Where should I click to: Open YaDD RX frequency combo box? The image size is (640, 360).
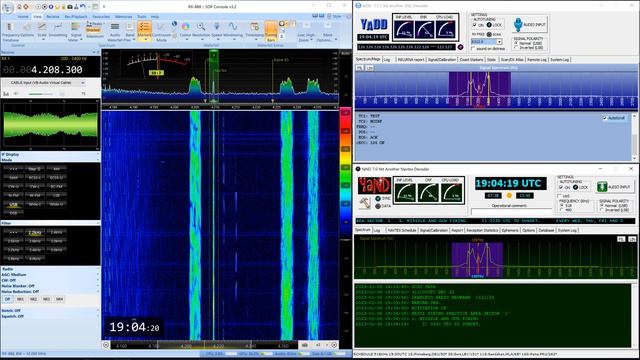click(487, 42)
